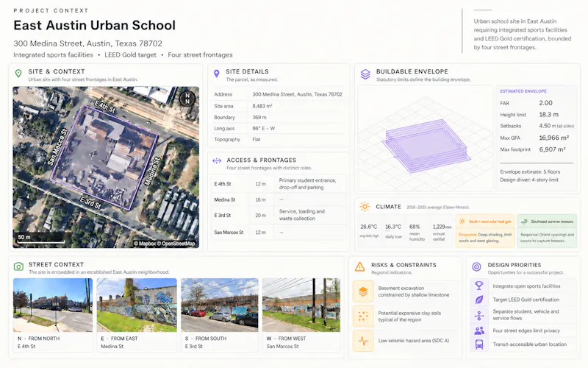Click the E 3rd St 20 m width value
588x368 pixels.
tap(261, 216)
